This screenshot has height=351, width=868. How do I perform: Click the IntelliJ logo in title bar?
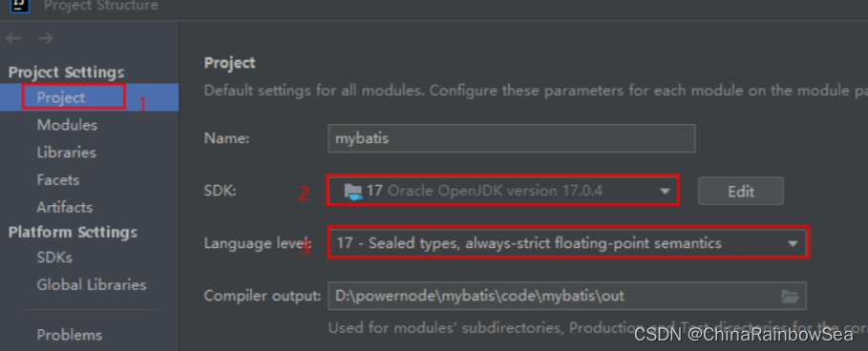coord(20,5)
